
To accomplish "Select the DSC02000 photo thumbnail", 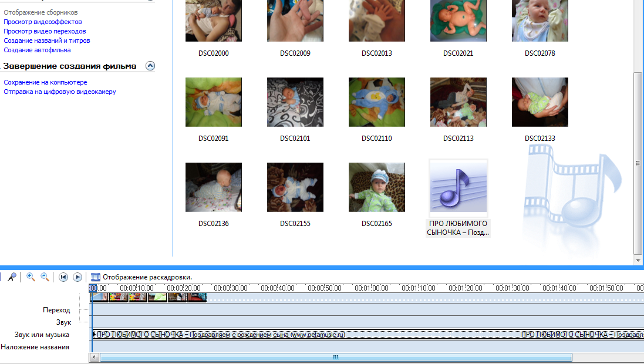I will (x=214, y=21).
